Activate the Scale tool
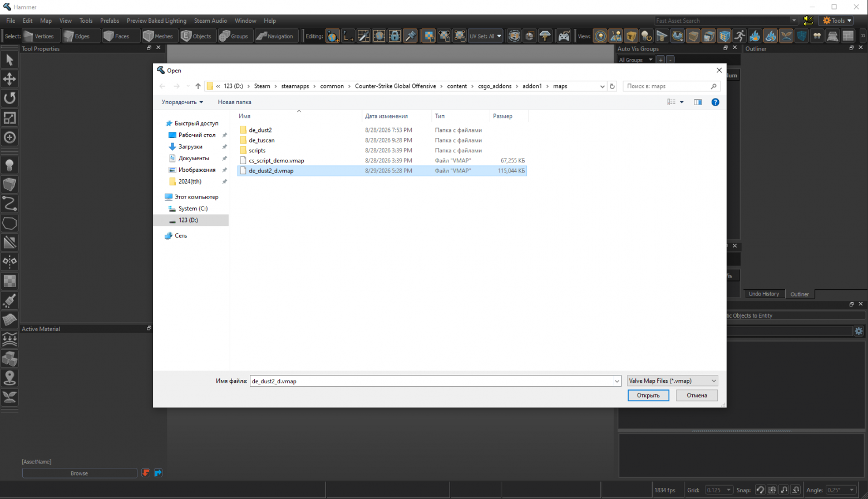The height and width of the screenshot is (499, 868). [x=9, y=118]
